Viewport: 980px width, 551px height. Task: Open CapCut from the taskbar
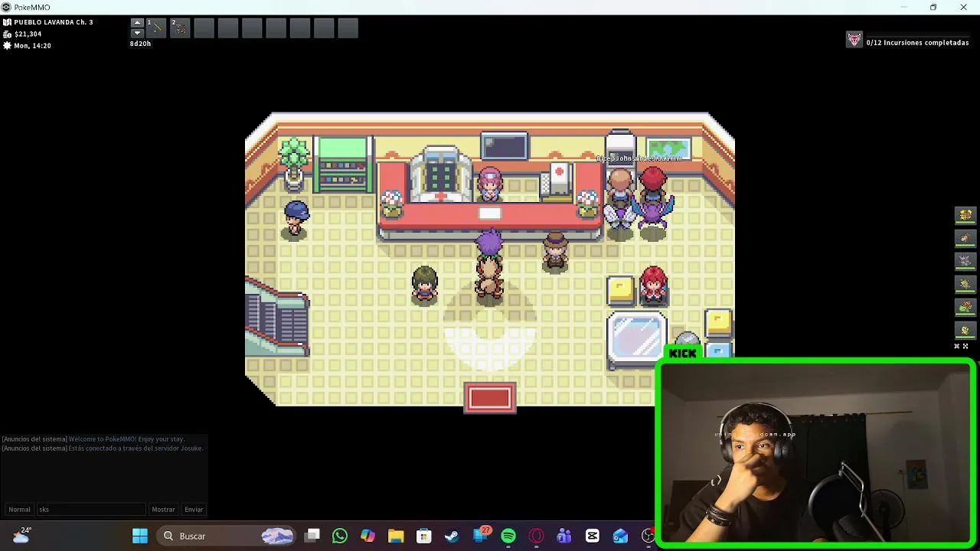coord(593,536)
